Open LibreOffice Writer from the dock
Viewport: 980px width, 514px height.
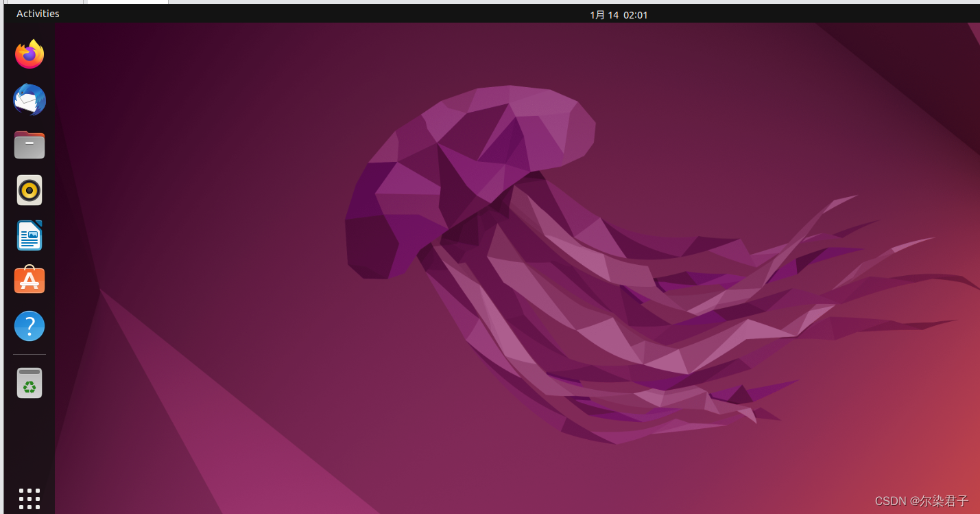point(29,235)
